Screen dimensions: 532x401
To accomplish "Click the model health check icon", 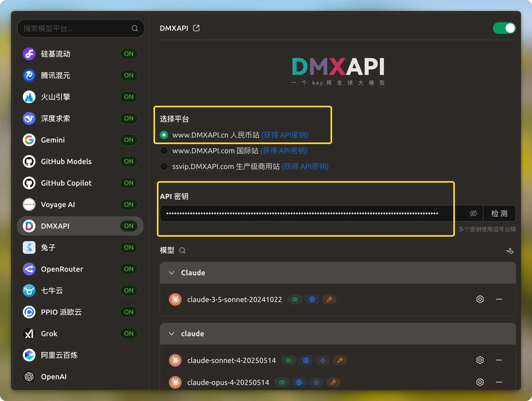I will click(x=509, y=251).
